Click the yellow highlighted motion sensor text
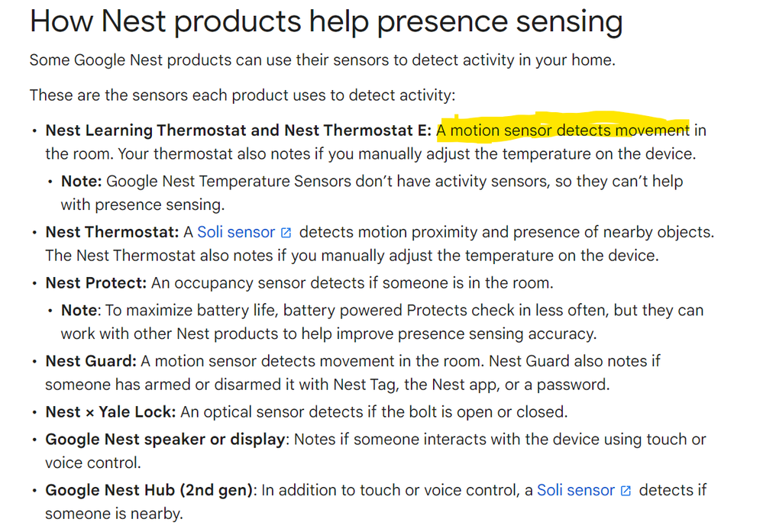The width and height of the screenshot is (763, 532). (x=562, y=131)
